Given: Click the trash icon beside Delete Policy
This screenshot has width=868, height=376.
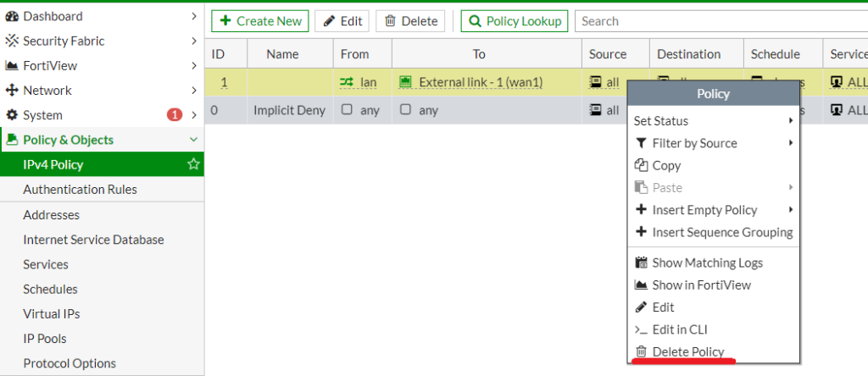Looking at the screenshot, I should click(641, 351).
